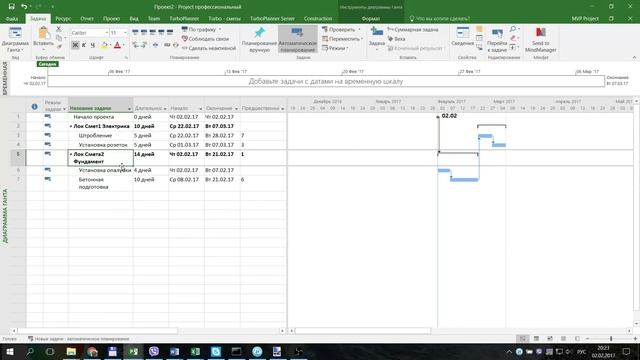This screenshot has height=360, width=640.
Task: Cut selection with the scissors icon
Action: 59,29
